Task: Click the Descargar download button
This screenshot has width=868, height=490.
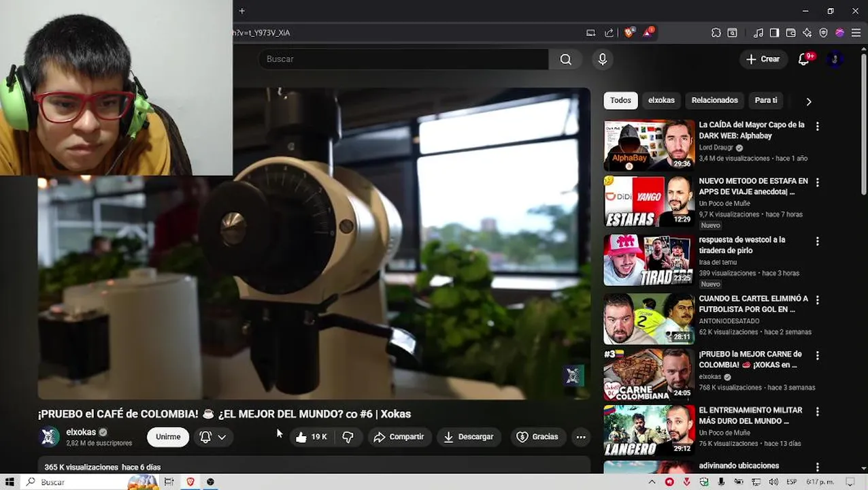Action: (469, 437)
